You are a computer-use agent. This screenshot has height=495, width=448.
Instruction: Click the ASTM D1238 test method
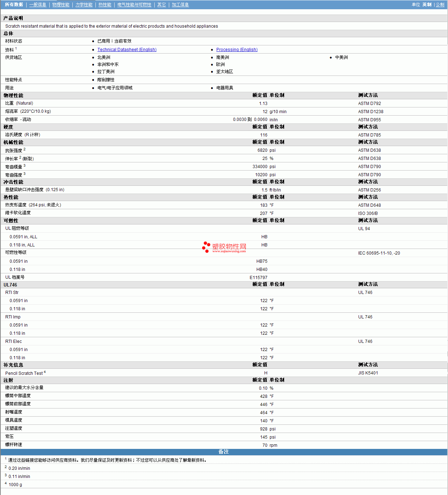371,112
